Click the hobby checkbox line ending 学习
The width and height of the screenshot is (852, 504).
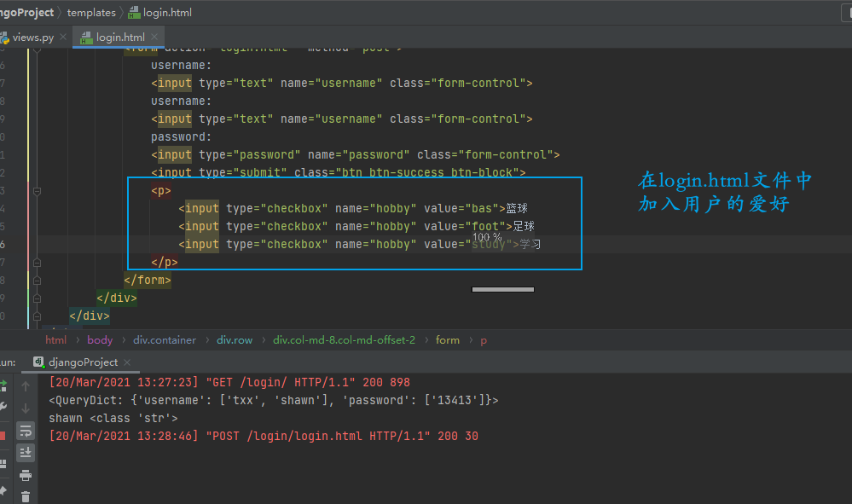coord(360,245)
